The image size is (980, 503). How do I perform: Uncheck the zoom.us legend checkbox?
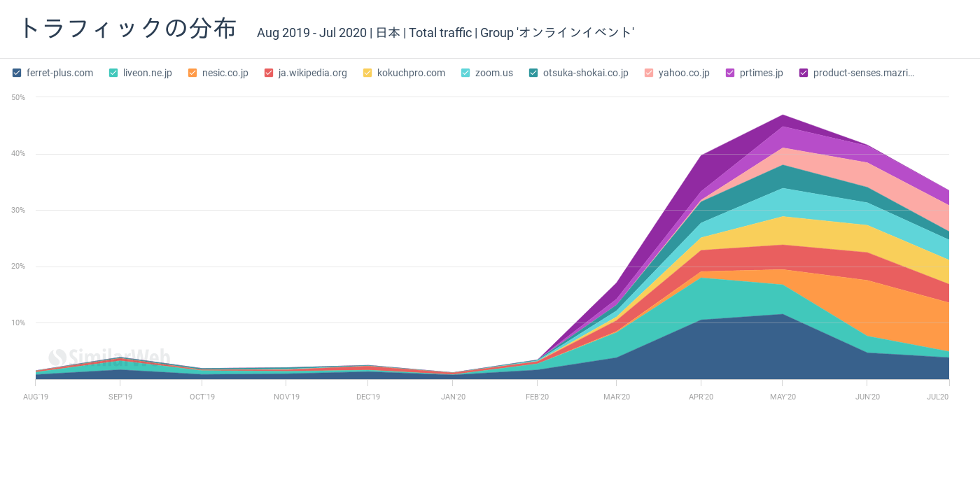click(x=465, y=73)
